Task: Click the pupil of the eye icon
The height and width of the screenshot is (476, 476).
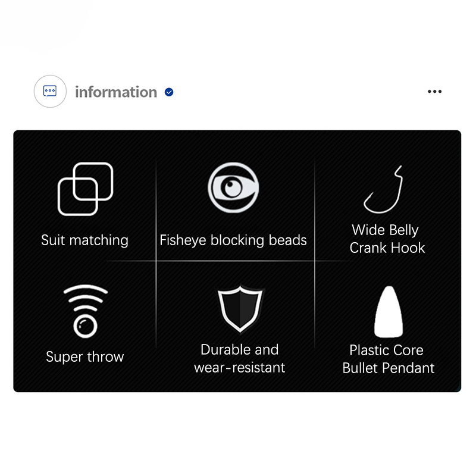Action: click(233, 187)
